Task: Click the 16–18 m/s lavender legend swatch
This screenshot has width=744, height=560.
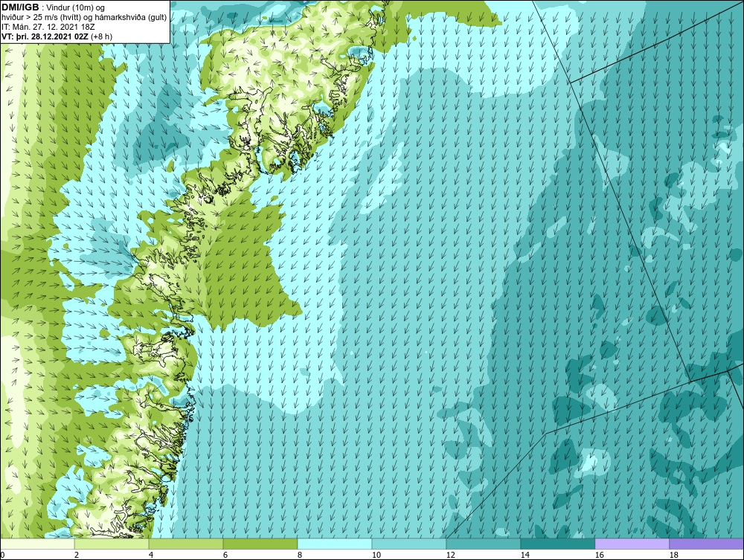Action: point(632,544)
